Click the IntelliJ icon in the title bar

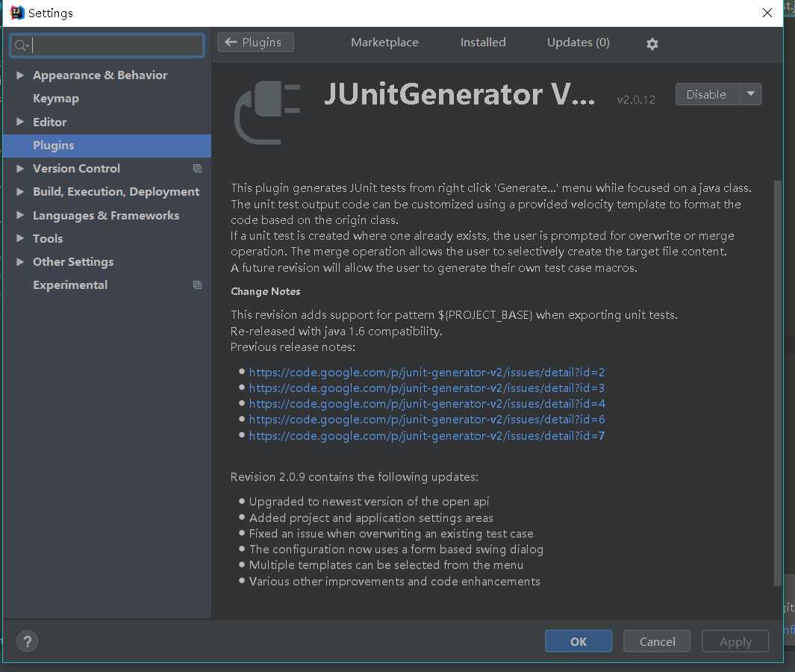[16, 13]
